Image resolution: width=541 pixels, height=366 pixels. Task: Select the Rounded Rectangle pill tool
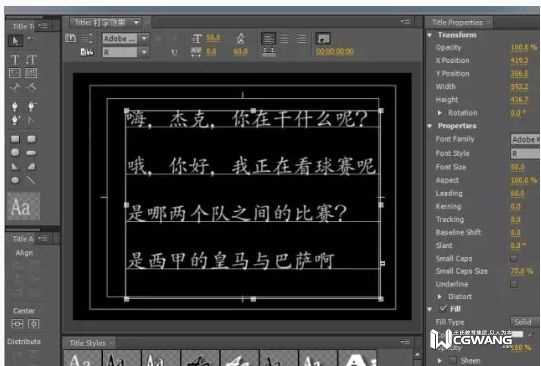(x=31, y=152)
